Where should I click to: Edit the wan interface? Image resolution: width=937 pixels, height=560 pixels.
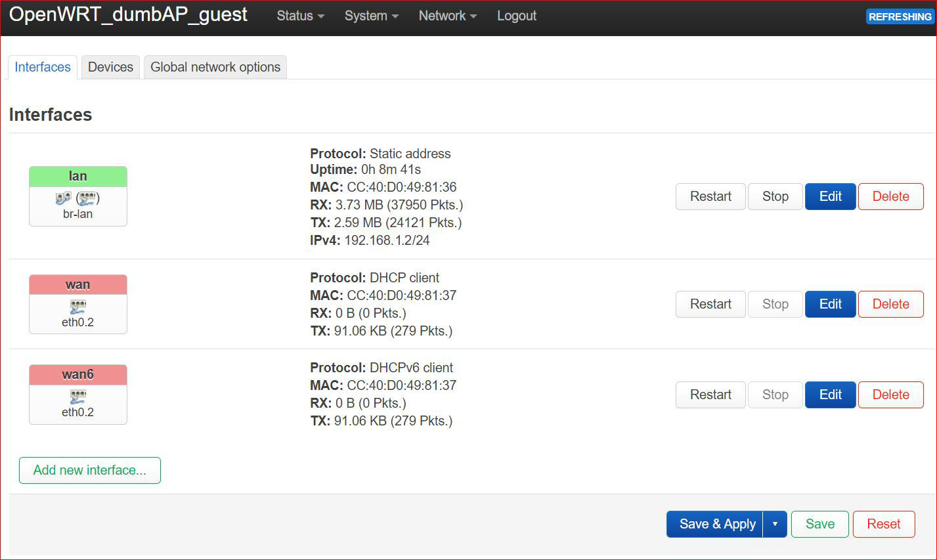coord(830,304)
